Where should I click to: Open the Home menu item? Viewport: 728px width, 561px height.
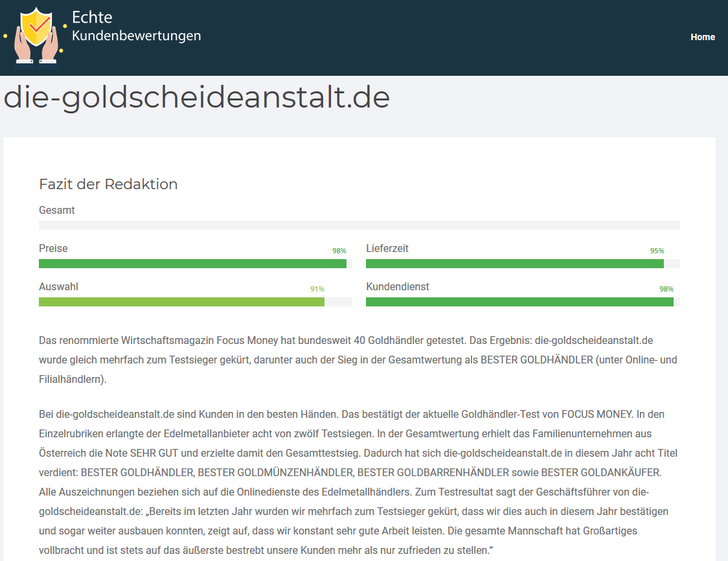pyautogui.click(x=703, y=37)
